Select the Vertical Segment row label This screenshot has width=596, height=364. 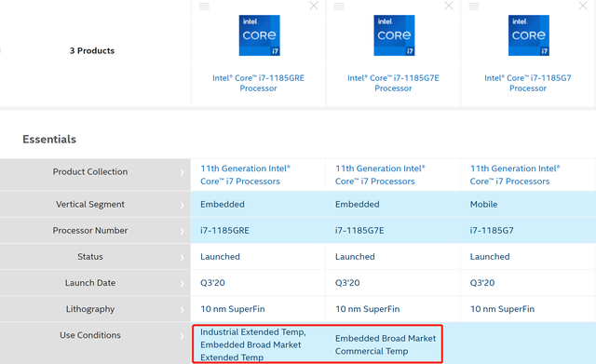tap(90, 205)
